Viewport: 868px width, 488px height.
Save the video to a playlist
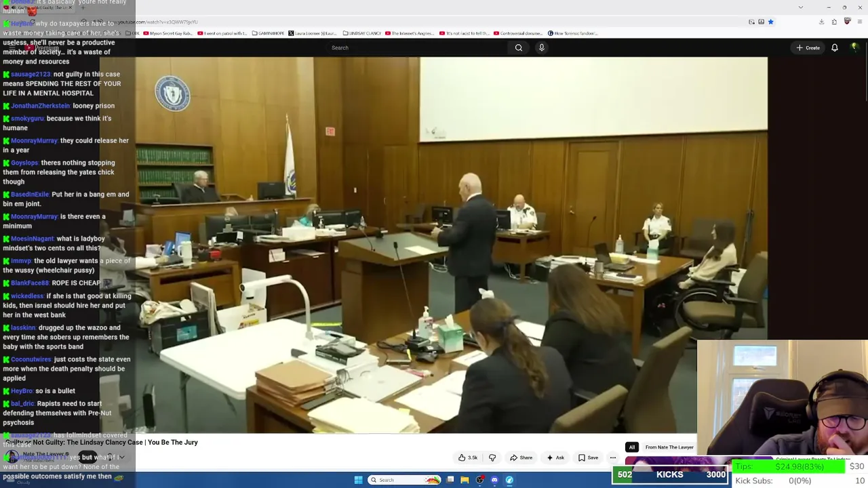[588, 457]
